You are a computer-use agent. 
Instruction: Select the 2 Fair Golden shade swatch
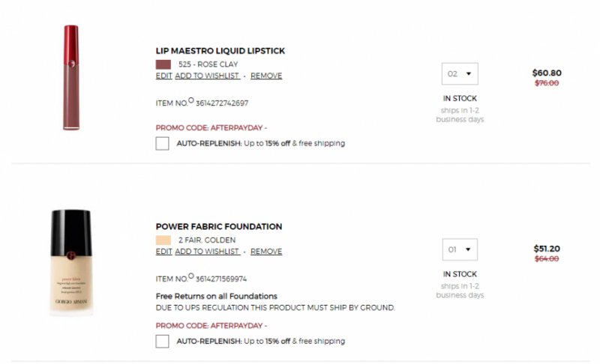163,240
